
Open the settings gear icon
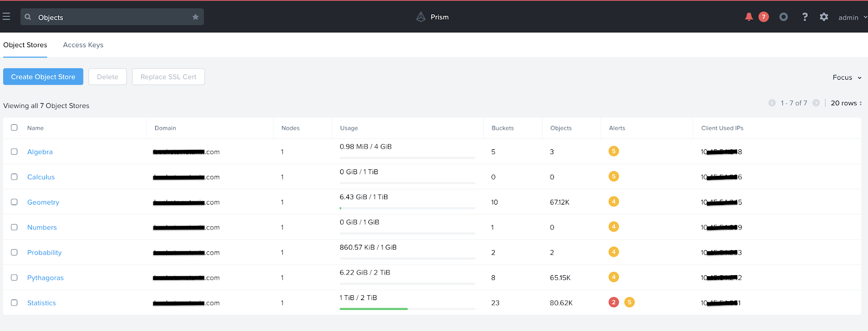point(824,17)
